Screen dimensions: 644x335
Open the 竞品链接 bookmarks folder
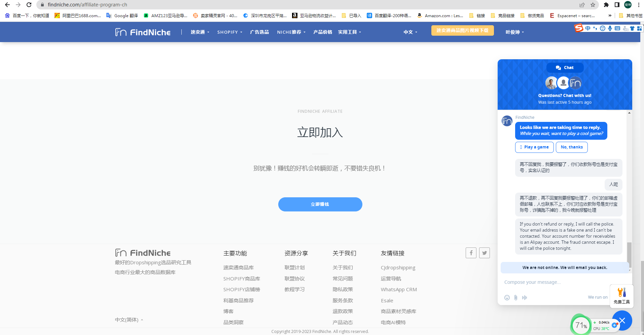(503, 15)
